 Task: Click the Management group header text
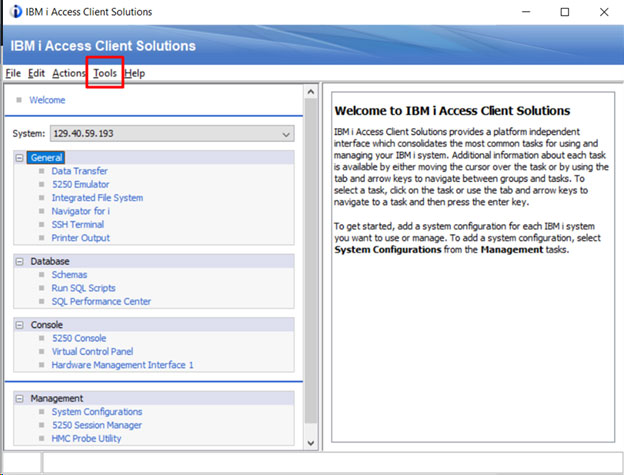click(x=57, y=399)
